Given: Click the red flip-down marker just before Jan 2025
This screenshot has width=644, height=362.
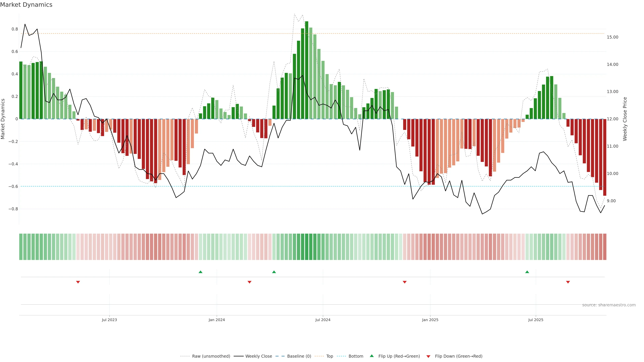Looking at the screenshot, I should click(405, 282).
